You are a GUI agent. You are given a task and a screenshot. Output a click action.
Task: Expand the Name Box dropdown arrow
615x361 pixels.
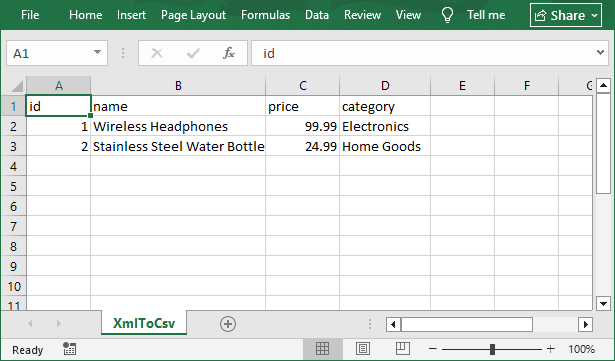97,52
